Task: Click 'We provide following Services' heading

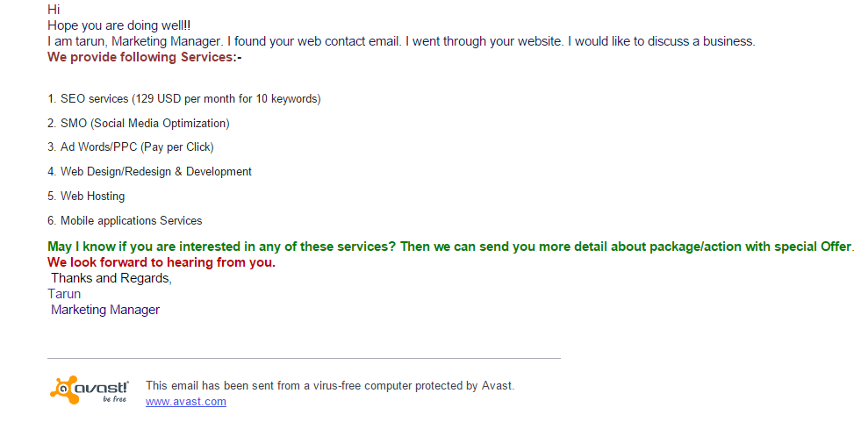Action: click(145, 57)
